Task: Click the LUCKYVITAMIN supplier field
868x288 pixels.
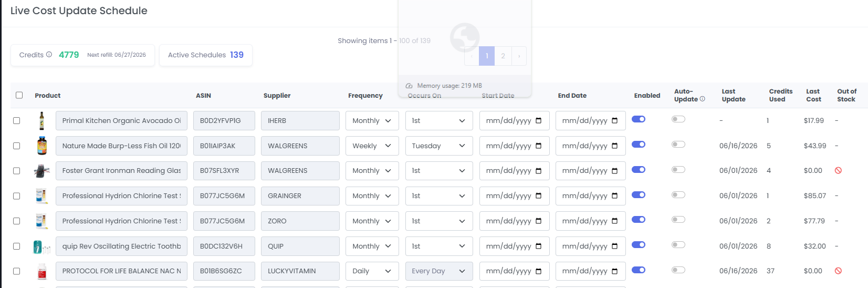Action: pos(300,271)
